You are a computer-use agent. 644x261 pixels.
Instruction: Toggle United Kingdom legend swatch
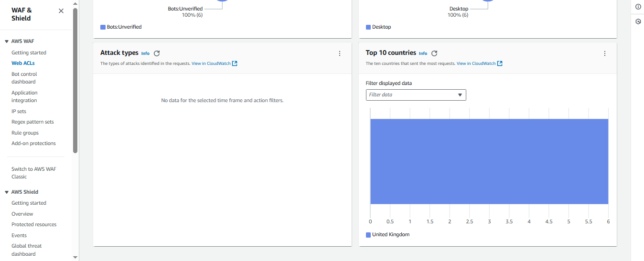(x=368, y=235)
